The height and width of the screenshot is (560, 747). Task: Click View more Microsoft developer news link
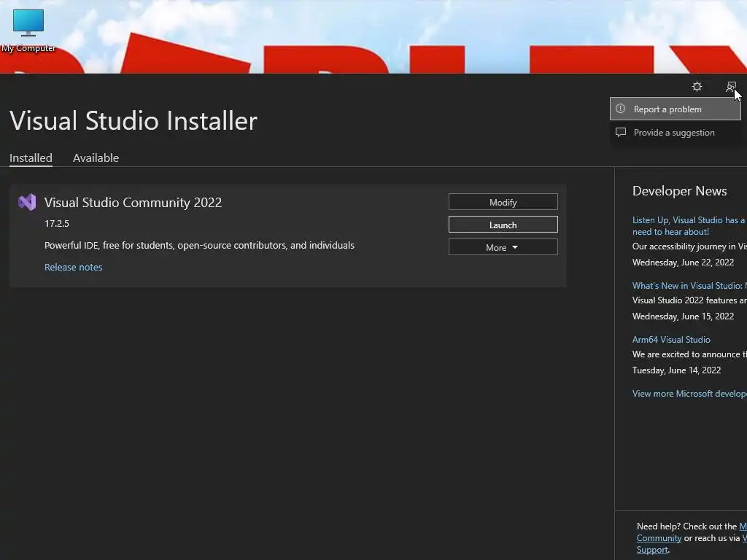coord(689,393)
